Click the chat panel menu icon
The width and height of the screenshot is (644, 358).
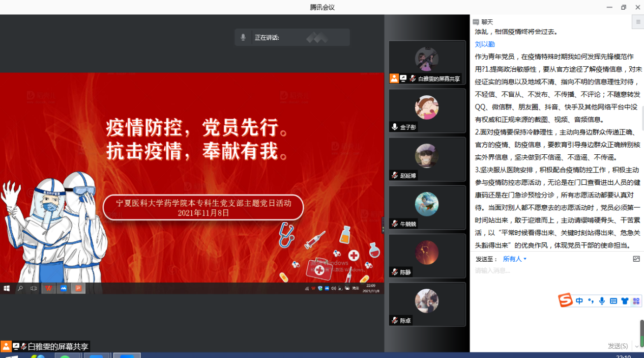coord(638,22)
